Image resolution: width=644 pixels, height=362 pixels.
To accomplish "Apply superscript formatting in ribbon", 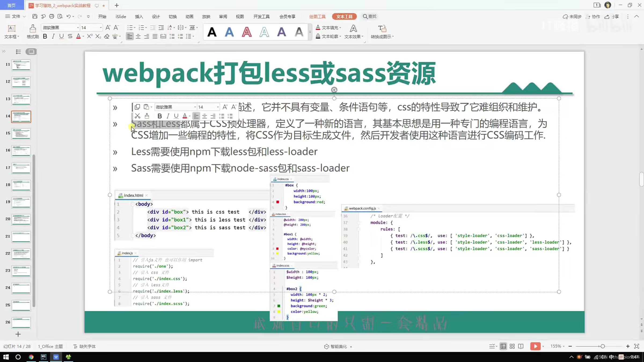I will (90, 36).
